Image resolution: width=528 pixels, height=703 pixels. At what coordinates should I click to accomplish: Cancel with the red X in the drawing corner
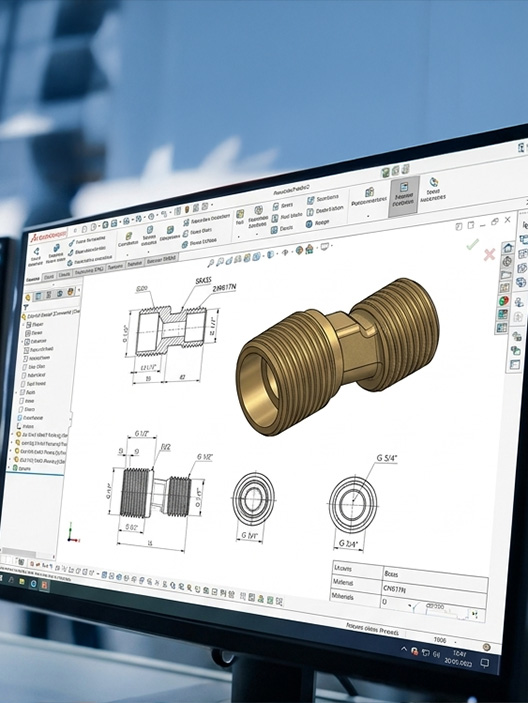(489, 254)
